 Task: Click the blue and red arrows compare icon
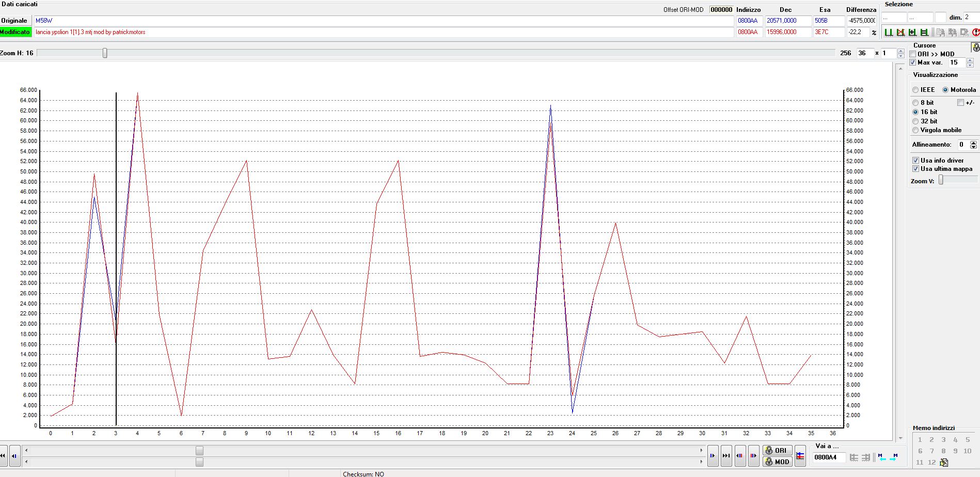click(800, 456)
